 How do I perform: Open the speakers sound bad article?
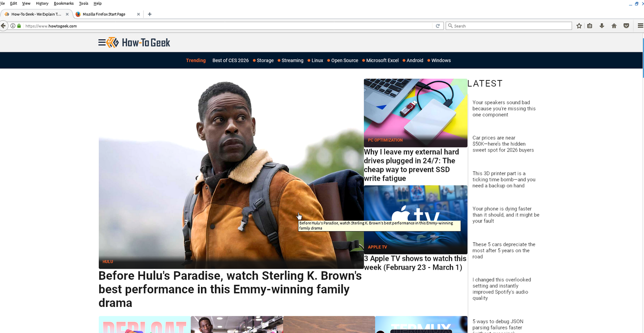[x=504, y=109]
